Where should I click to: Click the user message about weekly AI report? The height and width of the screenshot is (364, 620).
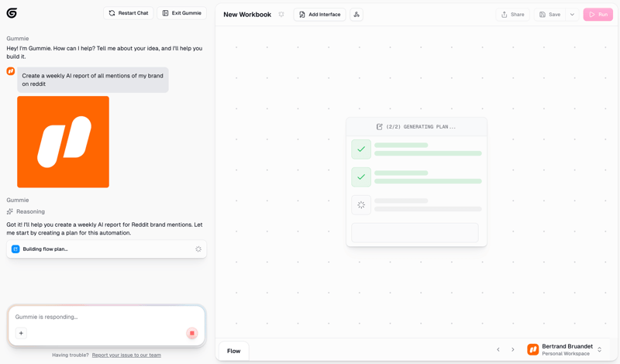[x=93, y=80]
